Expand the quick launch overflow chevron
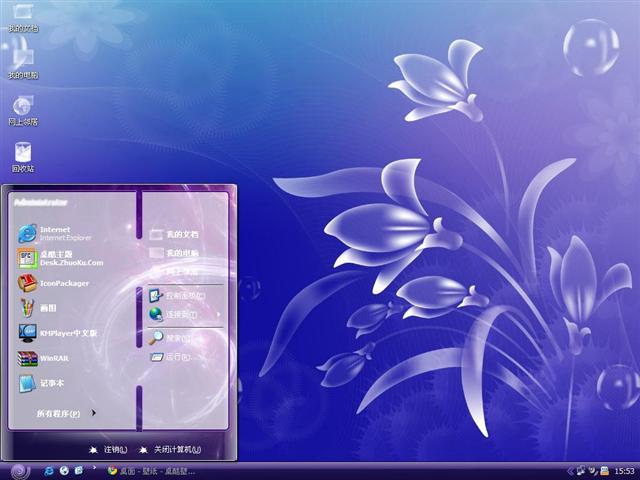Screen dimensions: 640x480 click(x=95, y=467)
